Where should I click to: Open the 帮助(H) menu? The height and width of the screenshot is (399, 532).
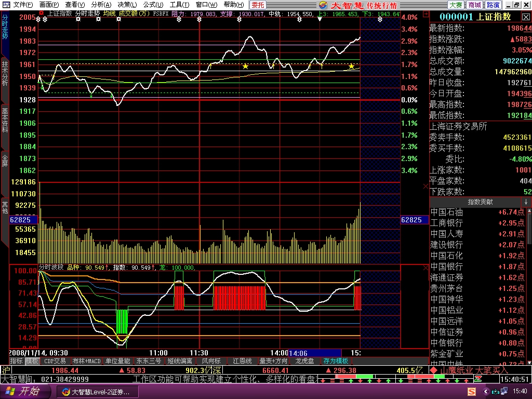[234, 5]
